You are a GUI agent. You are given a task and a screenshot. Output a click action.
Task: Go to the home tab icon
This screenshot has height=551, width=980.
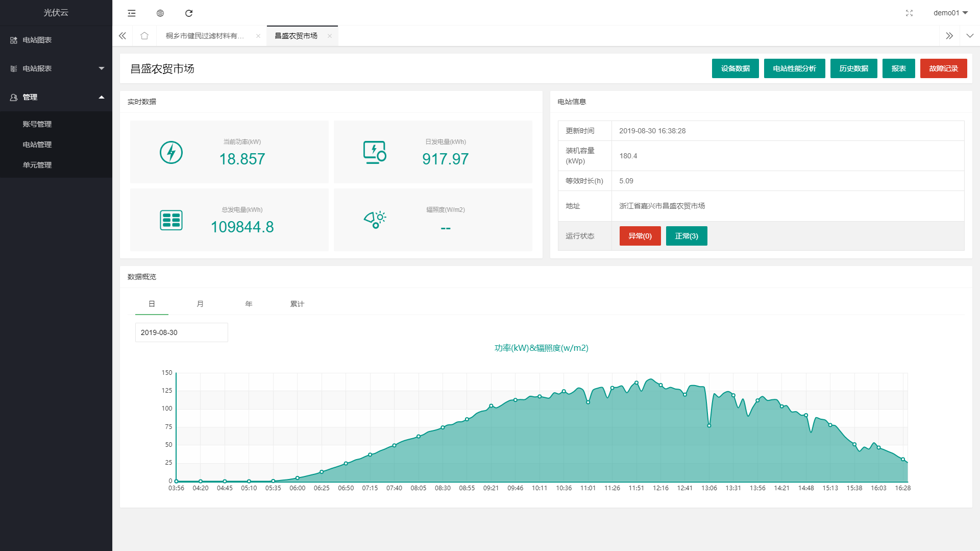pyautogui.click(x=144, y=36)
